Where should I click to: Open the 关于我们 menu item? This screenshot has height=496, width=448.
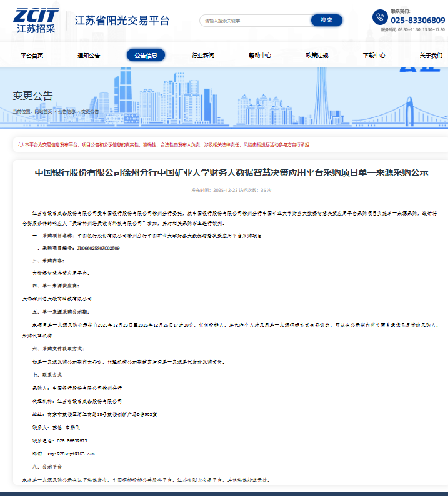[x=431, y=56]
